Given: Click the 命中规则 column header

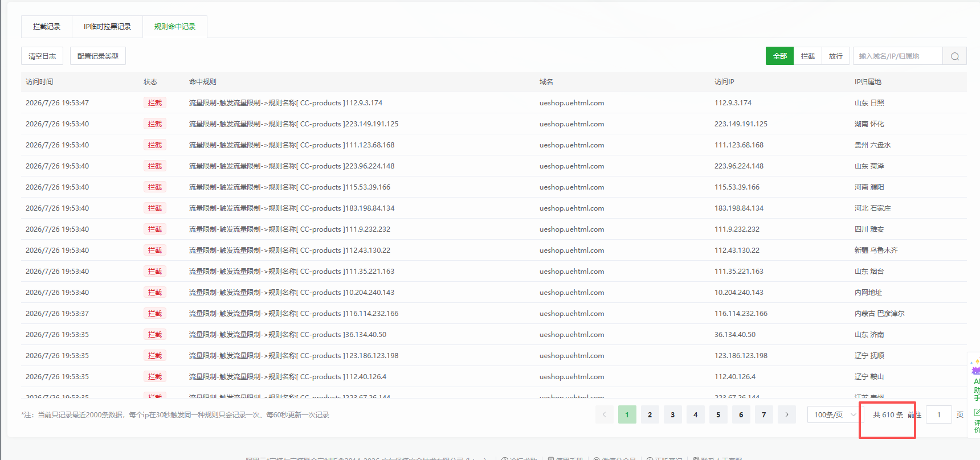Looking at the screenshot, I should coord(203,82).
